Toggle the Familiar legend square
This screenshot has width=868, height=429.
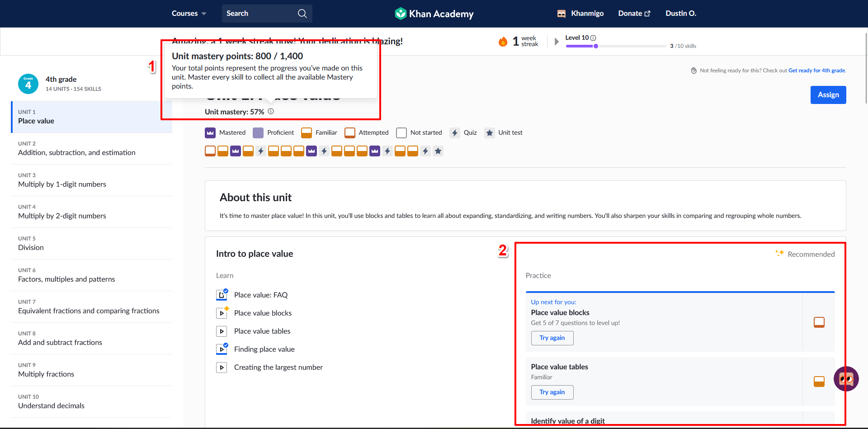click(x=307, y=132)
